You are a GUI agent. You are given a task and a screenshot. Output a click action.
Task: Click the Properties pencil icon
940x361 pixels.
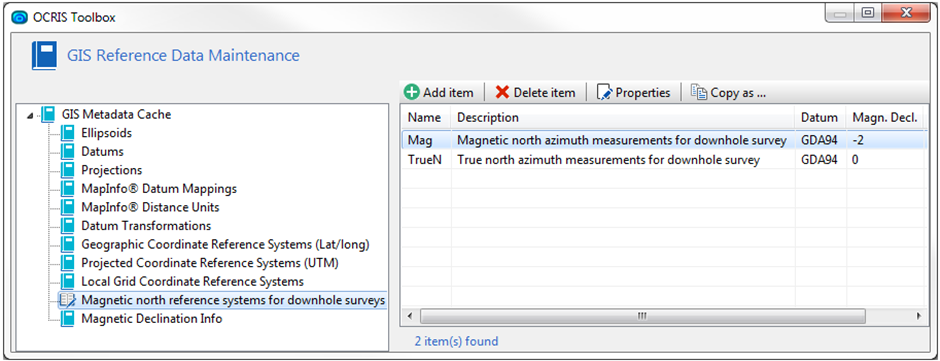(604, 92)
